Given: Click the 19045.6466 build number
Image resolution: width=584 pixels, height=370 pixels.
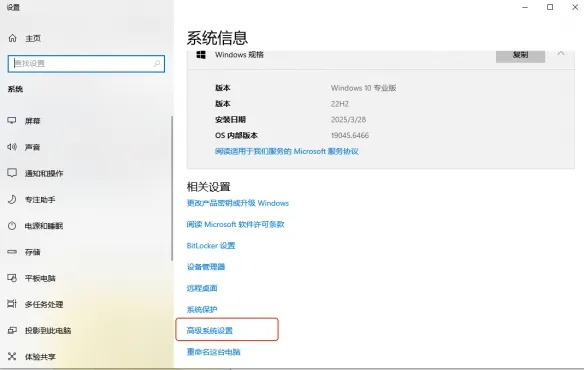Looking at the screenshot, I should point(350,135).
